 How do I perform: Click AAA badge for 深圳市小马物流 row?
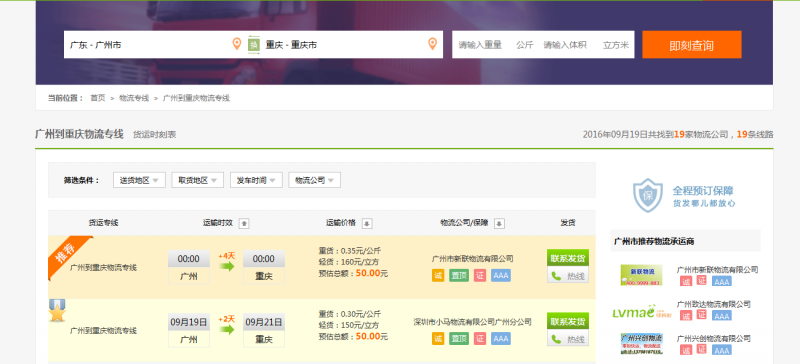(x=501, y=338)
